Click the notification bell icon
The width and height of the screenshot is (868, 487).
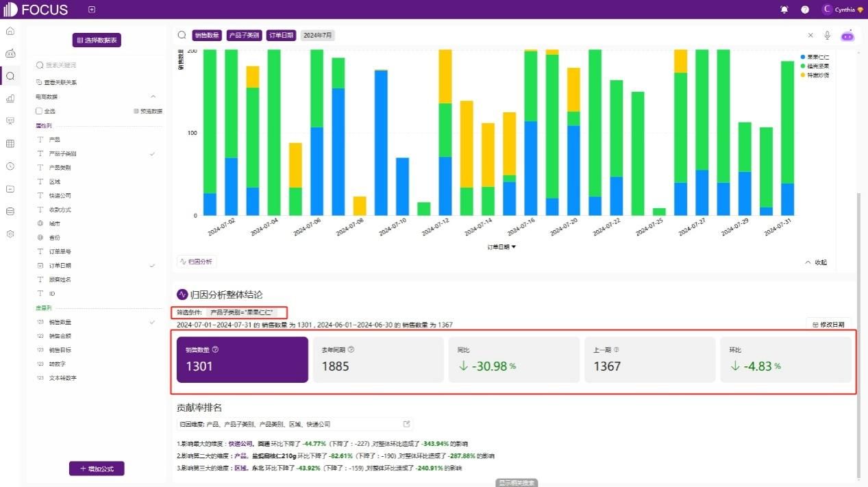(784, 10)
